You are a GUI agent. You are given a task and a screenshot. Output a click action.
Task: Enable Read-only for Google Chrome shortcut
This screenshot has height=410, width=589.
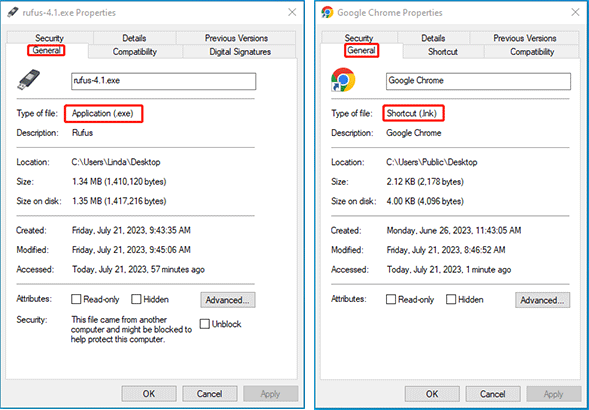(391, 299)
